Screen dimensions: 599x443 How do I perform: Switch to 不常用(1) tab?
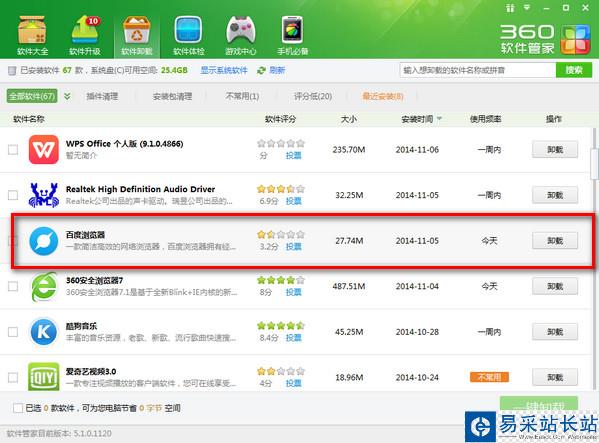pos(242,96)
